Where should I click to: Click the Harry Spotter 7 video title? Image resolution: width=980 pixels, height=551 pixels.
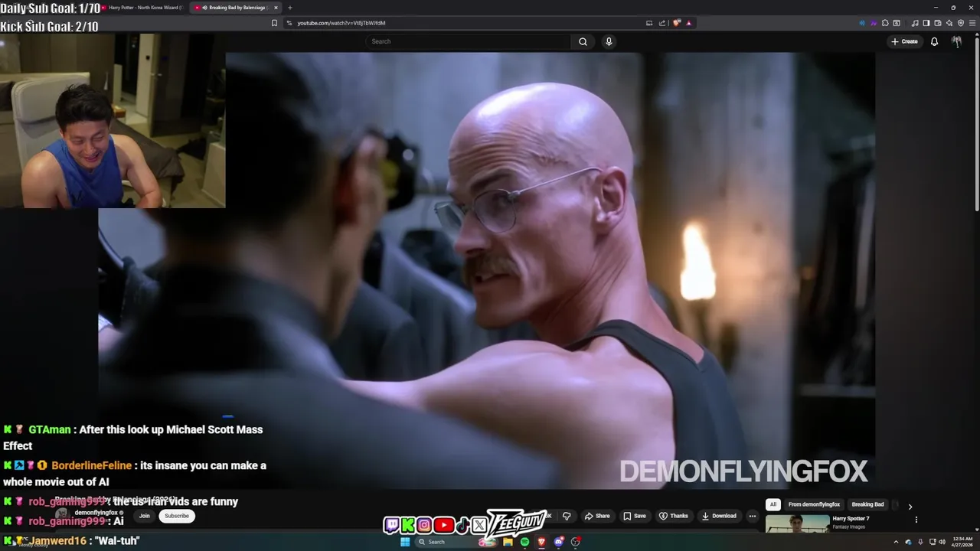(851, 519)
